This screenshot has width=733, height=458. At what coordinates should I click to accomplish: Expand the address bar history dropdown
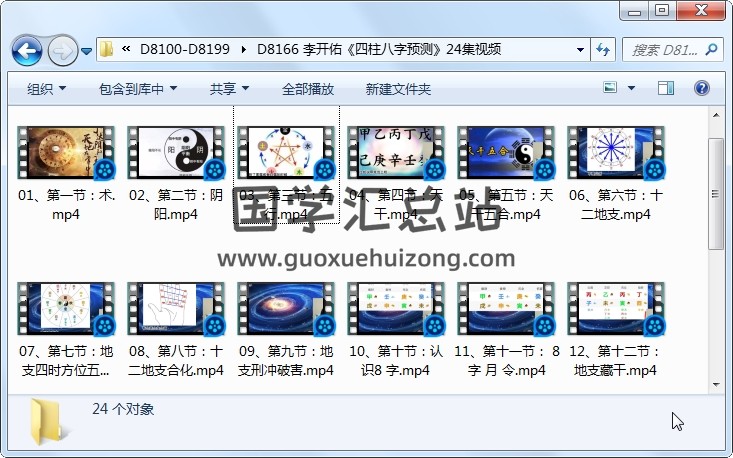[582, 49]
